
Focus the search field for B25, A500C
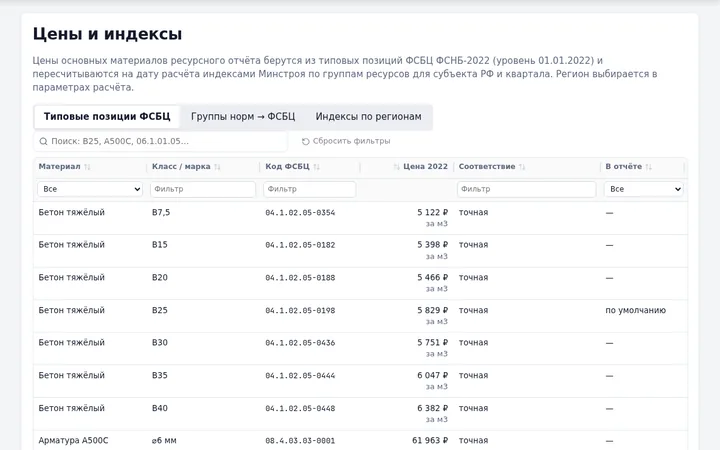[161, 141]
